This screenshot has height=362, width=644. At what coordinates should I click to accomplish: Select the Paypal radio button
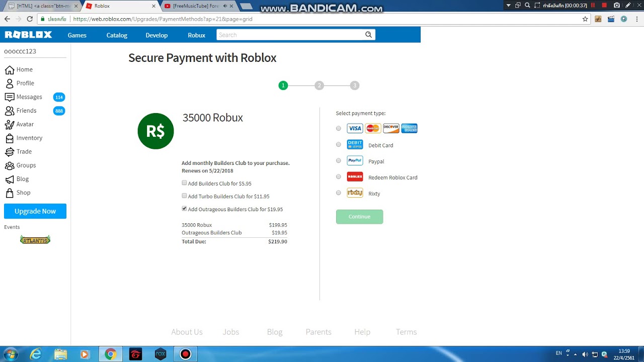coord(339,160)
